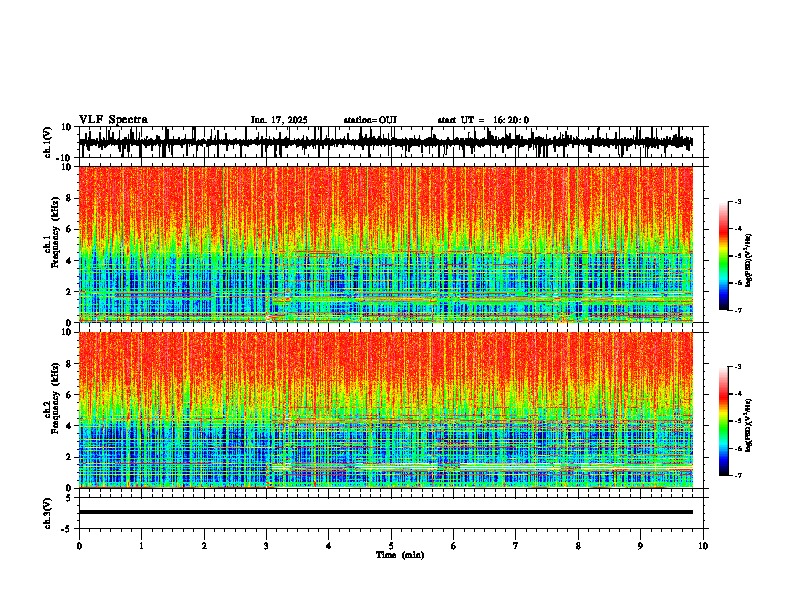Click inside the ch.2 spectrogram panel

pyautogui.click(x=386, y=410)
